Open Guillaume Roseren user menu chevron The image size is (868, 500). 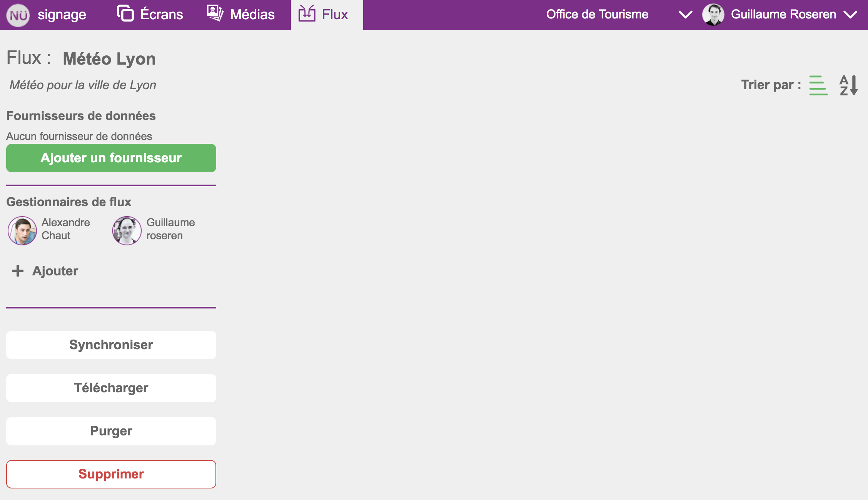coord(850,15)
